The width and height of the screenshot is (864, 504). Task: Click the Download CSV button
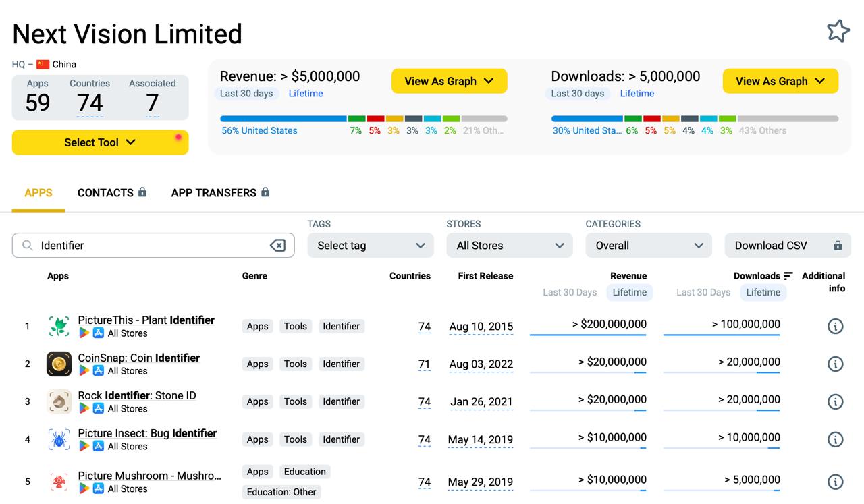tap(787, 246)
